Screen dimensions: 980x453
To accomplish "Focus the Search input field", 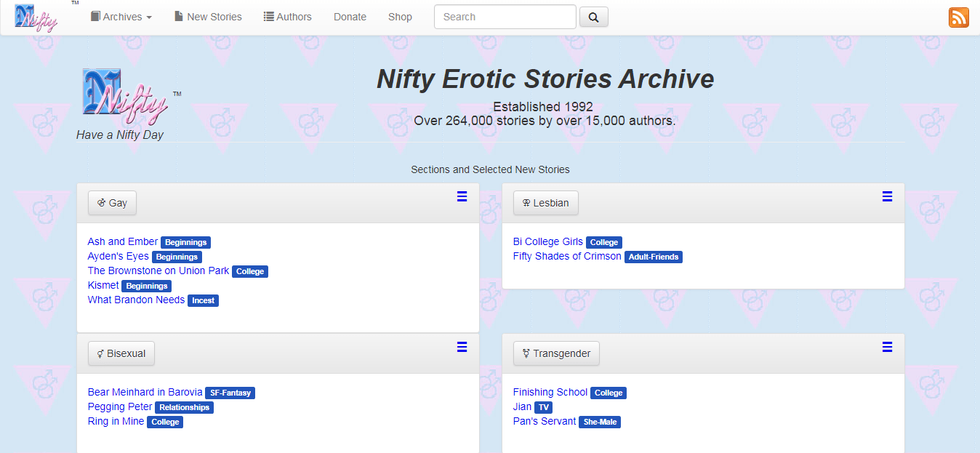I will click(x=505, y=17).
